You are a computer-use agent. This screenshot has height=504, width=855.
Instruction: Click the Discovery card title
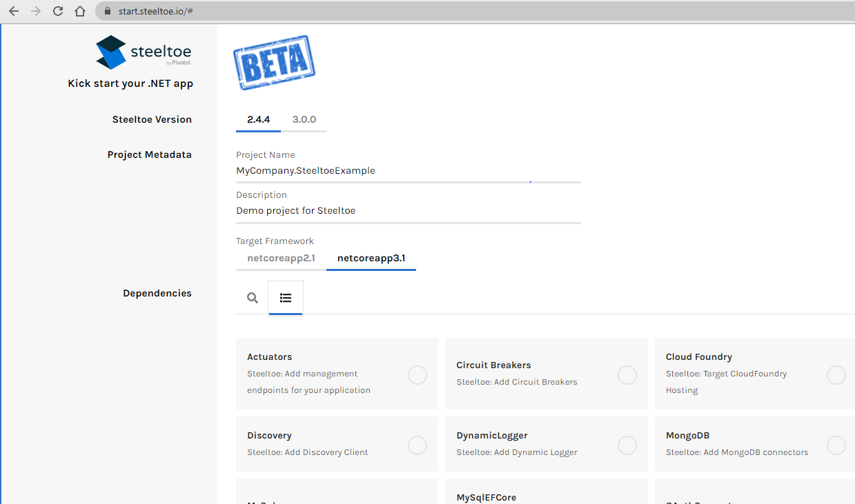pos(270,436)
